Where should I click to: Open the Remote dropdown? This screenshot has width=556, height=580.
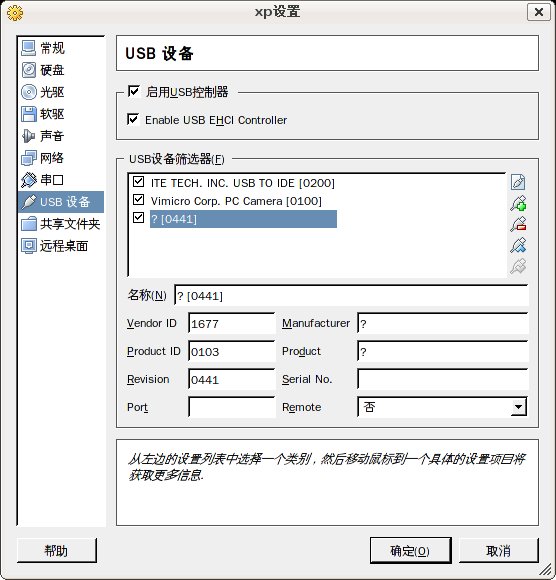(x=442, y=407)
